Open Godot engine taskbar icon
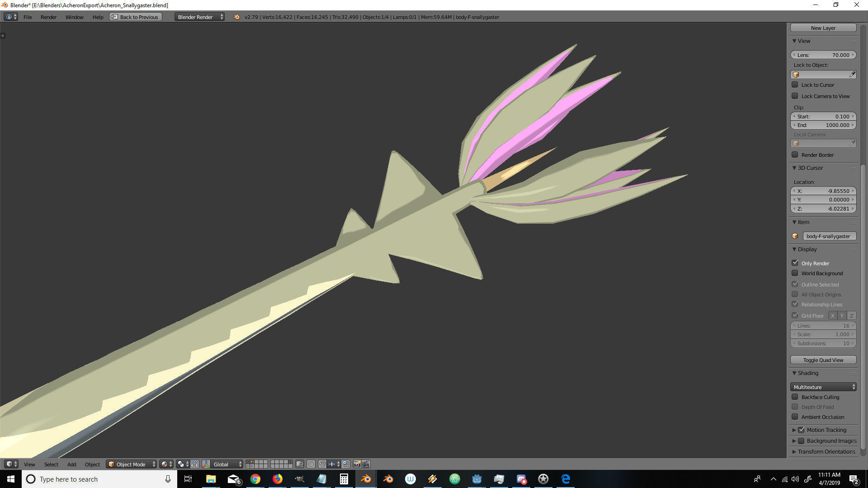The height and width of the screenshot is (488, 868). [x=477, y=479]
